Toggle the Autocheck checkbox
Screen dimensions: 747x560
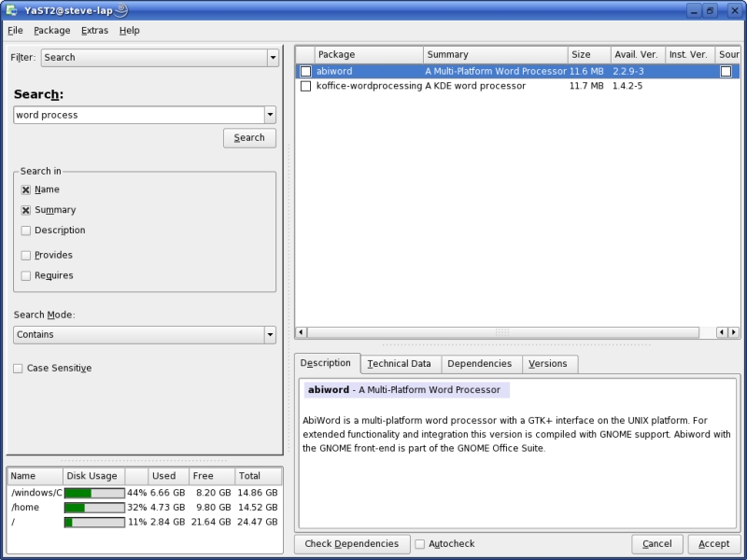420,544
